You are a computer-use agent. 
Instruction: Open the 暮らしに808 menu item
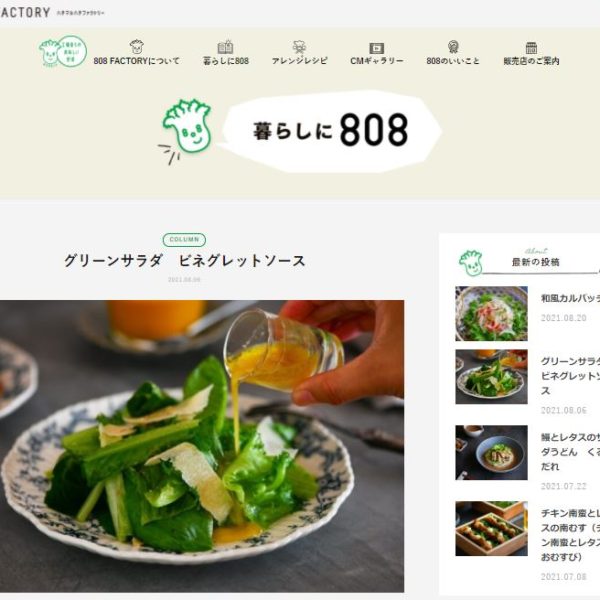click(226, 61)
